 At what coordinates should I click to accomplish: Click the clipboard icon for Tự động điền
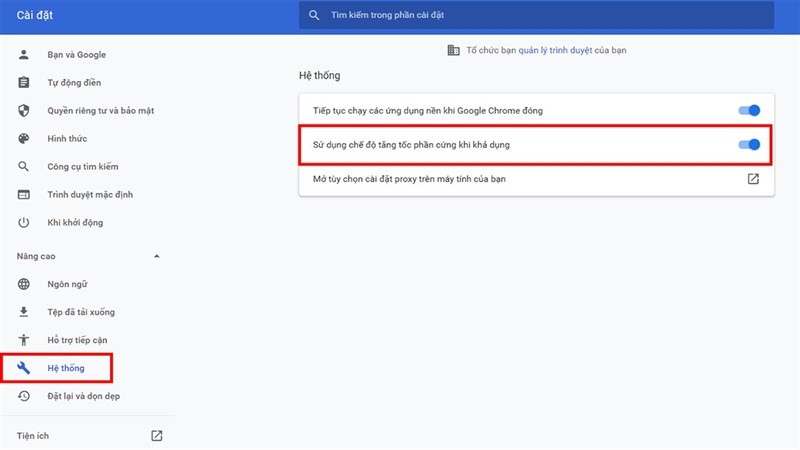[23, 83]
